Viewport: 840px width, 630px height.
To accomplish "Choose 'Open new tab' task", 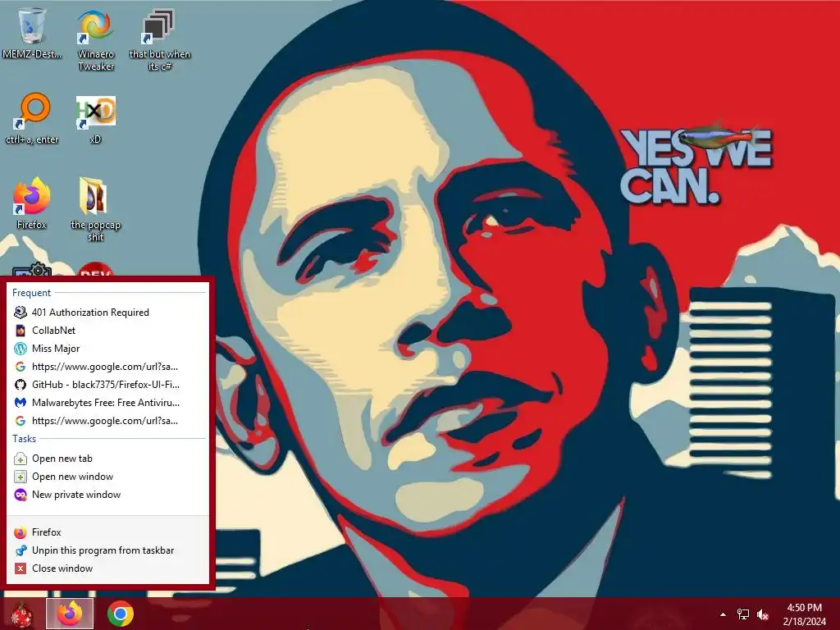I will tap(107, 459).
